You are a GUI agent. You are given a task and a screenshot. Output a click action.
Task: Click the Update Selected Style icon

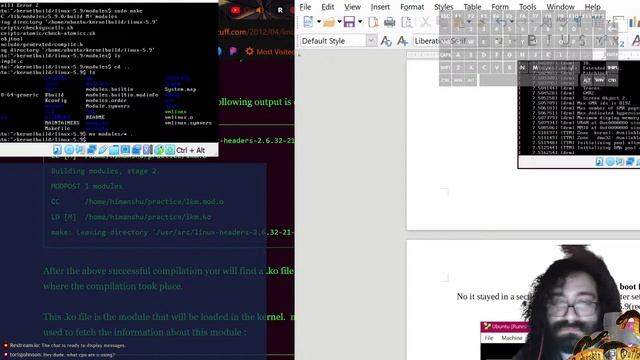[386, 41]
